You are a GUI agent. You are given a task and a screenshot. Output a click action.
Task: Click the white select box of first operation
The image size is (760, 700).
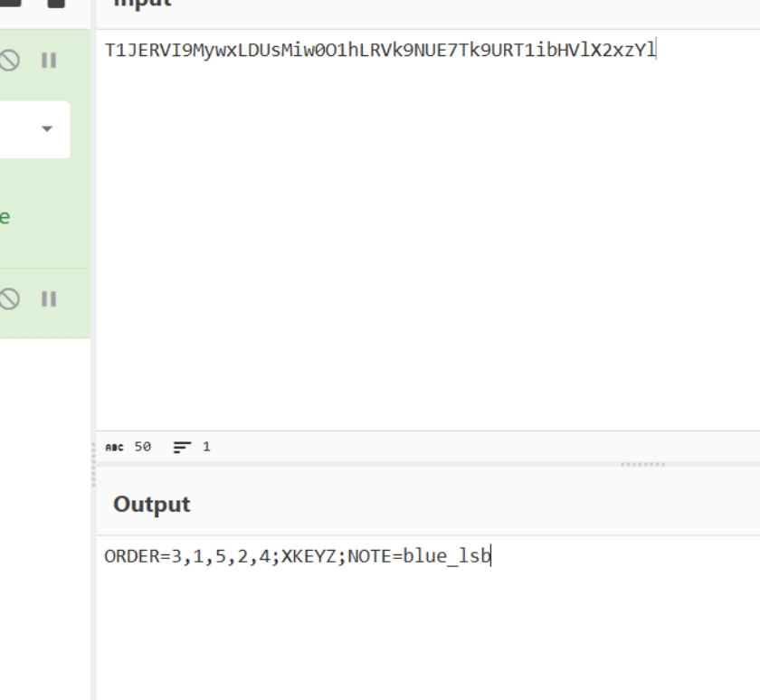point(34,130)
